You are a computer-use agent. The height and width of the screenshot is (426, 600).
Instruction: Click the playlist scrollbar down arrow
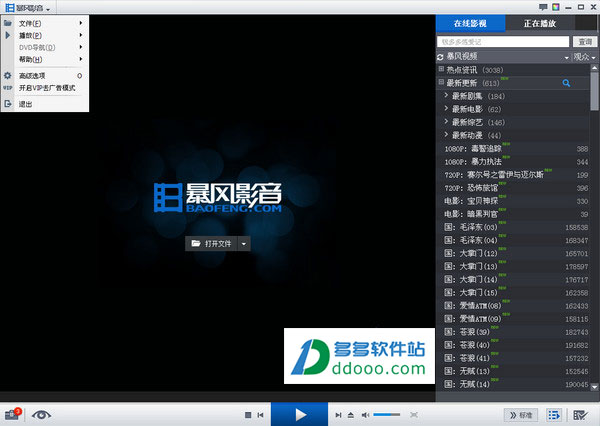coord(594,387)
